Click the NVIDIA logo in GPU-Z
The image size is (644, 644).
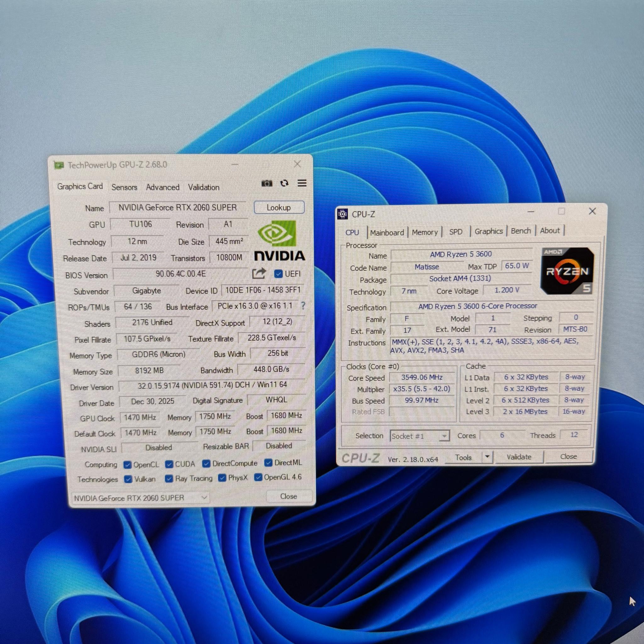[x=279, y=240]
